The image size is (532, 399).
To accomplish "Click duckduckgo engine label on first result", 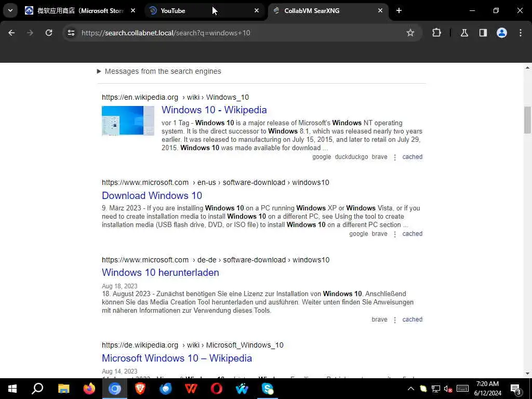I will (x=351, y=157).
